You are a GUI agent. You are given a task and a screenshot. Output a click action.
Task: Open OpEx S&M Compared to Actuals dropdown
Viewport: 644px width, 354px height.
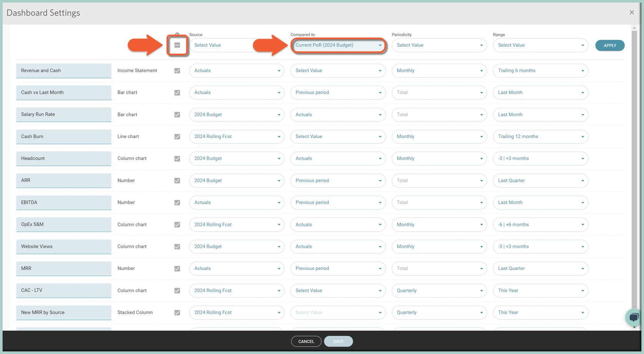[338, 225]
